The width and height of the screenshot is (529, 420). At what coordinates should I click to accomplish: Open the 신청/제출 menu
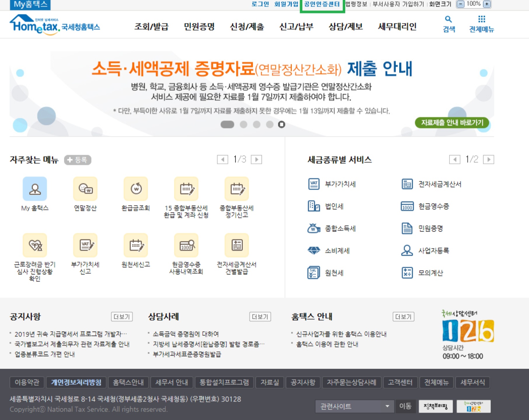247,27
